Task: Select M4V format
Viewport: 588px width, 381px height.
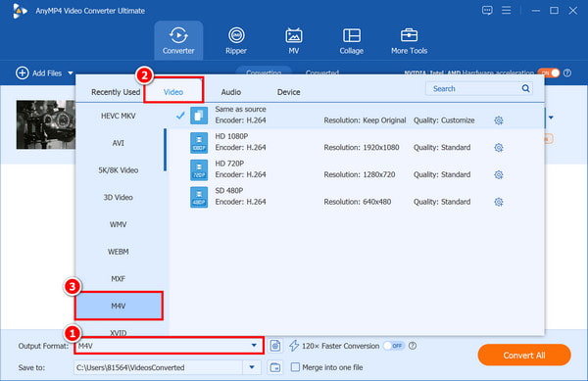Action: coord(119,307)
